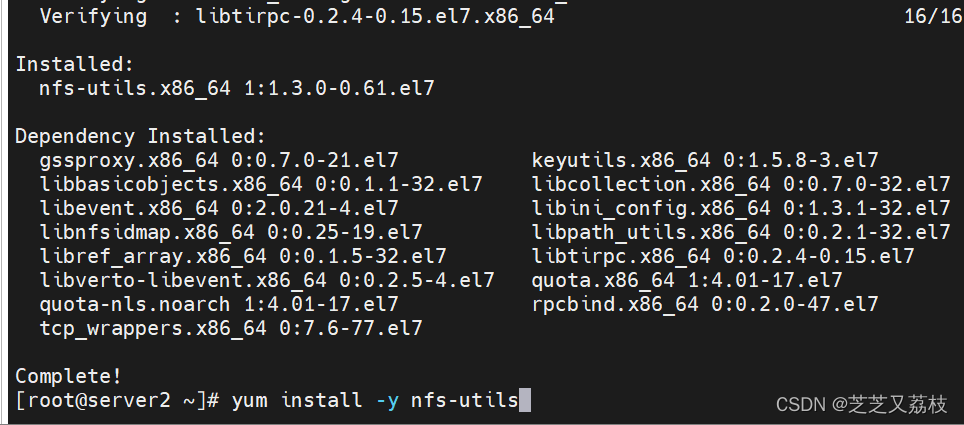Screen dimensions: 964x425
Task: Click the 'Dependency Installed:' heading
Action: tap(140, 136)
